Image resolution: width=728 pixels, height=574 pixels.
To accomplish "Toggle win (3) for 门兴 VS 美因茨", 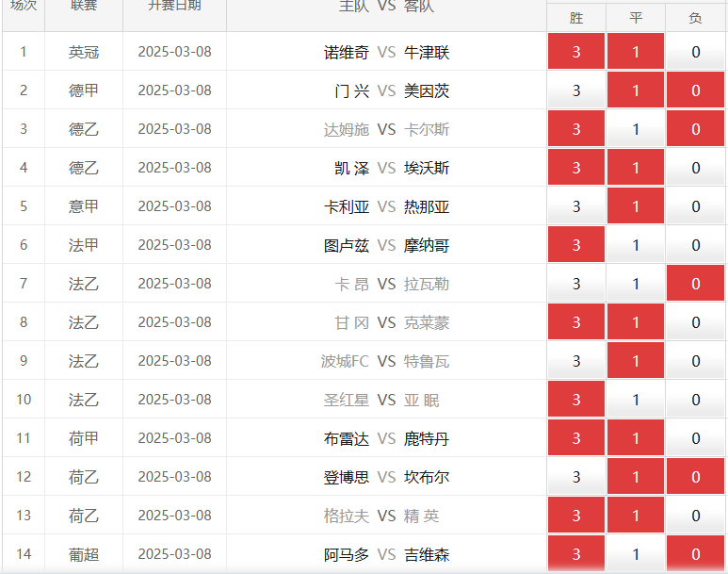I will (x=576, y=90).
